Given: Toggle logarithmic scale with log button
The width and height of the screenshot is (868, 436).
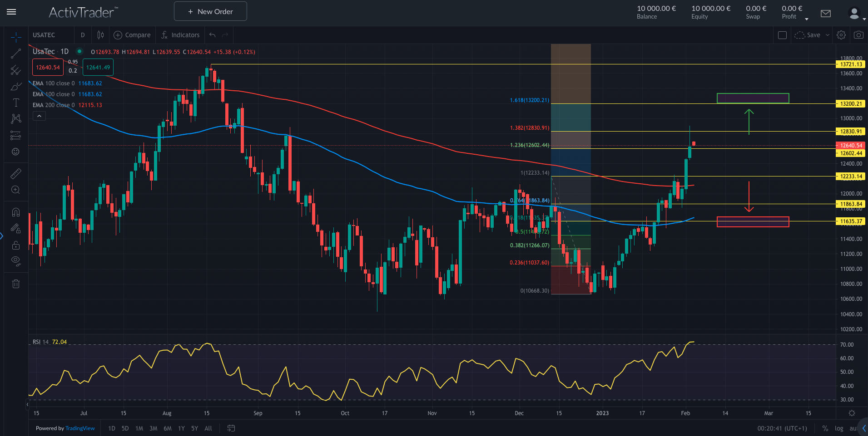Looking at the screenshot, I should [839, 428].
